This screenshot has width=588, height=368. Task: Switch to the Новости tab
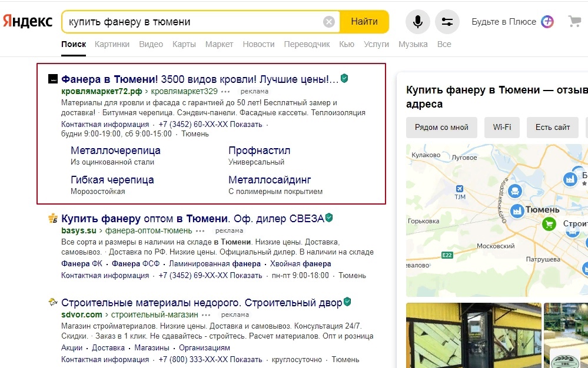click(259, 44)
